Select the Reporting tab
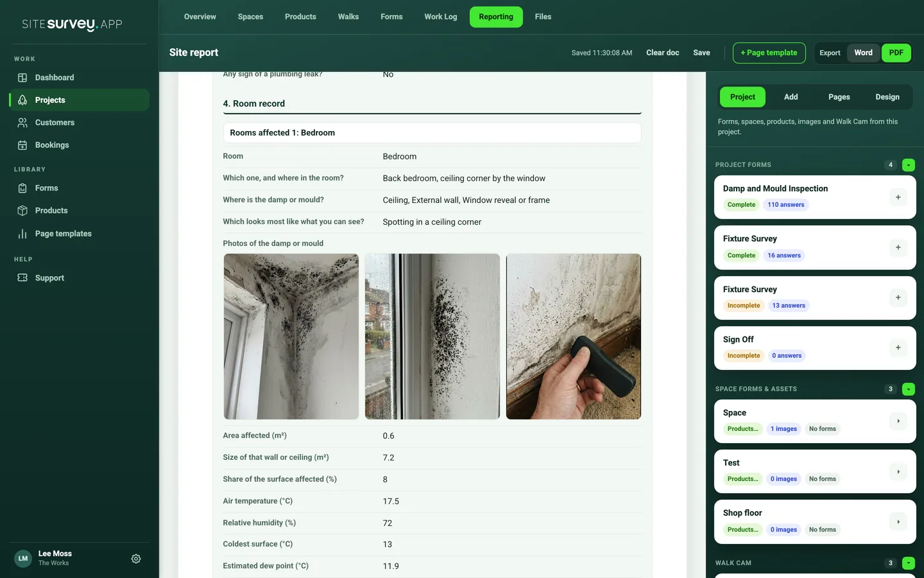Image resolution: width=924 pixels, height=578 pixels. point(496,17)
